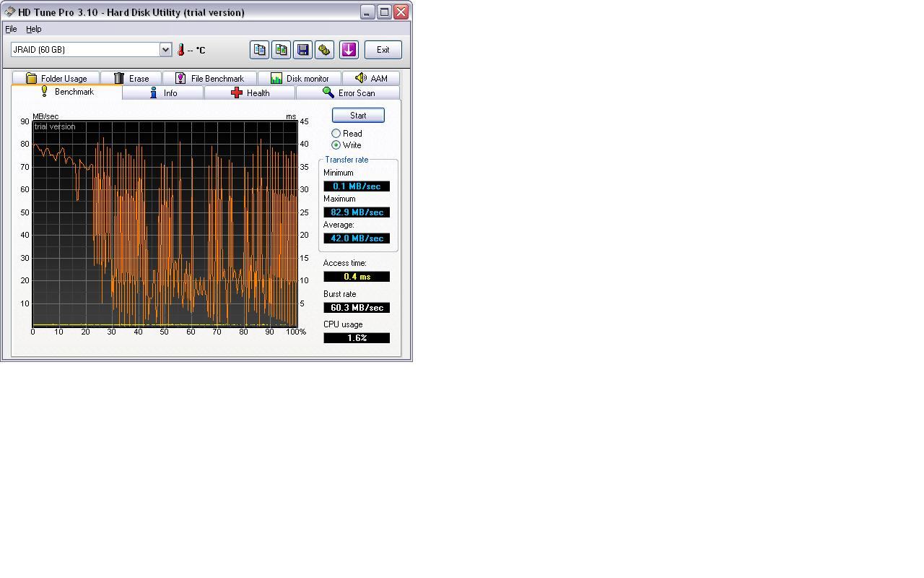This screenshot has width=924, height=578.
Task: Switch to the AAM tab
Action: tap(371, 78)
